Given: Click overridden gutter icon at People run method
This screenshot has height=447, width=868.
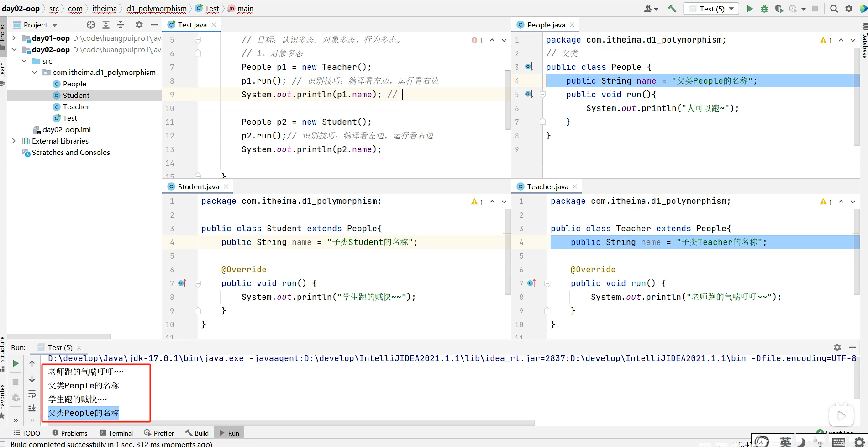Looking at the screenshot, I should tap(529, 94).
